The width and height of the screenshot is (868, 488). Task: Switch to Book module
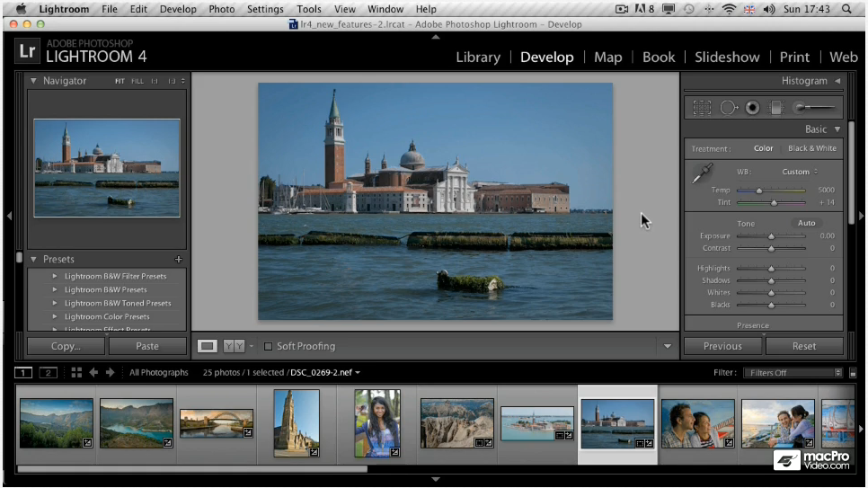[x=659, y=57]
